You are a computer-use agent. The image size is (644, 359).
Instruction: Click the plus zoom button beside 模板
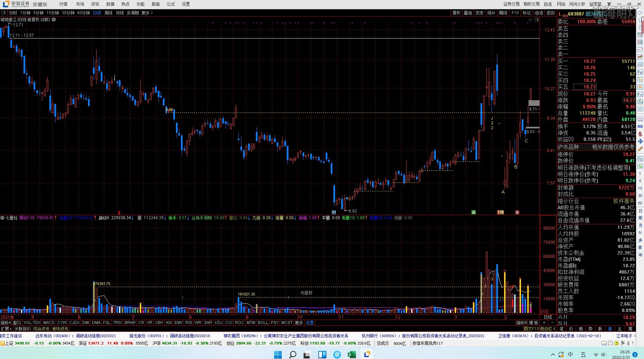[544, 323]
